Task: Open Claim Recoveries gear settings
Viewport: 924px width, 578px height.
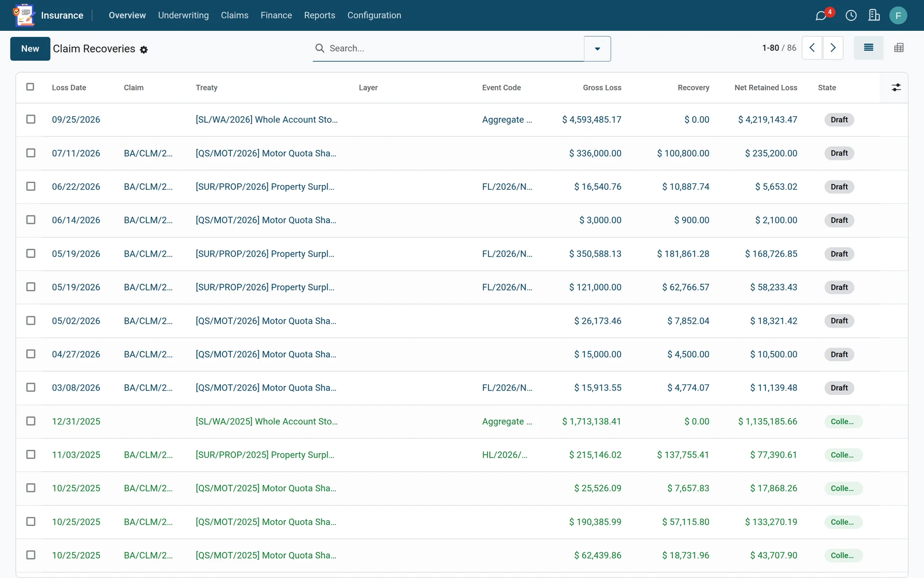Action: (x=143, y=50)
